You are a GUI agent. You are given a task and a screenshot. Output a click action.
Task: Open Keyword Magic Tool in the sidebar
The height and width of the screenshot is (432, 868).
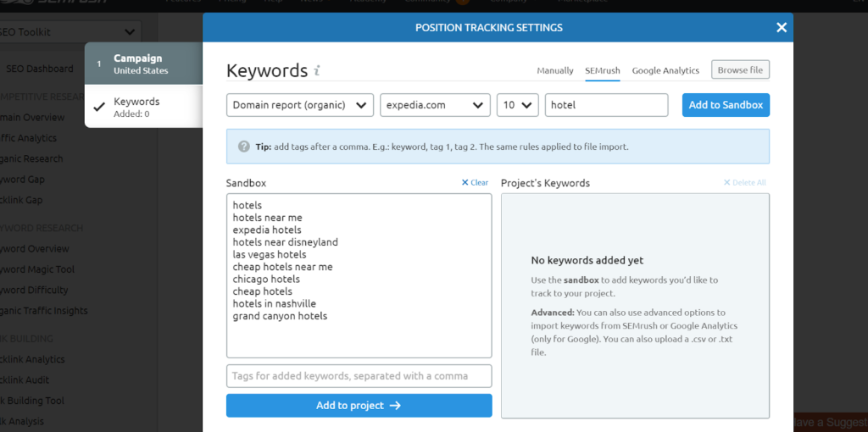tap(37, 269)
